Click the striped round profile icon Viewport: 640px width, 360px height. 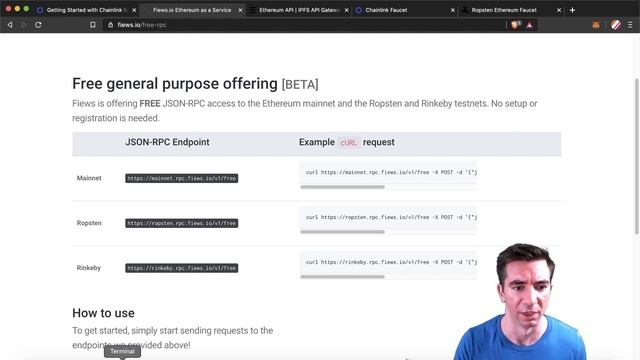pos(616,25)
